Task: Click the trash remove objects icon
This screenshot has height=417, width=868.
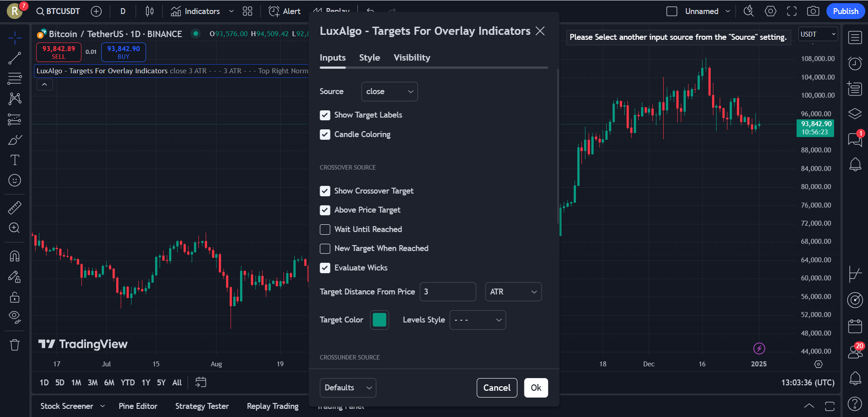Action: (x=14, y=345)
